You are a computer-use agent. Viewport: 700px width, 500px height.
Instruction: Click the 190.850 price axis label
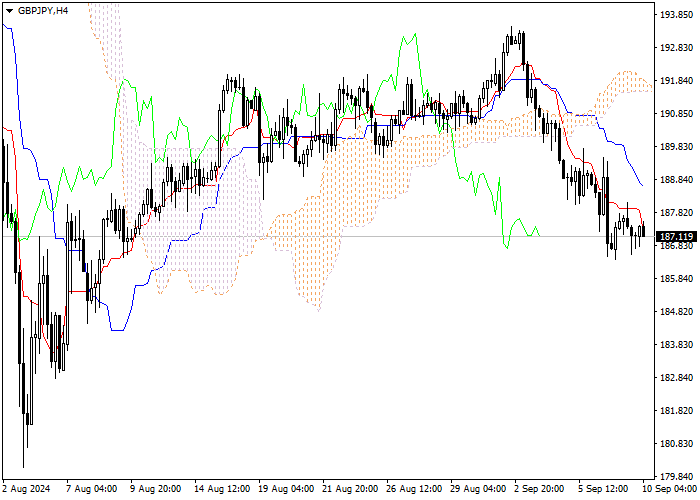coord(676,114)
